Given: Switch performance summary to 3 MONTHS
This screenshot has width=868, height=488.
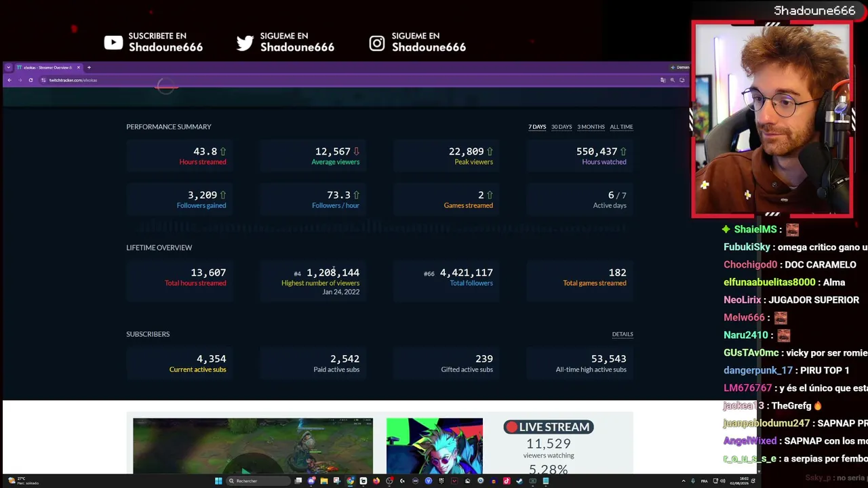Looking at the screenshot, I should click(x=591, y=127).
